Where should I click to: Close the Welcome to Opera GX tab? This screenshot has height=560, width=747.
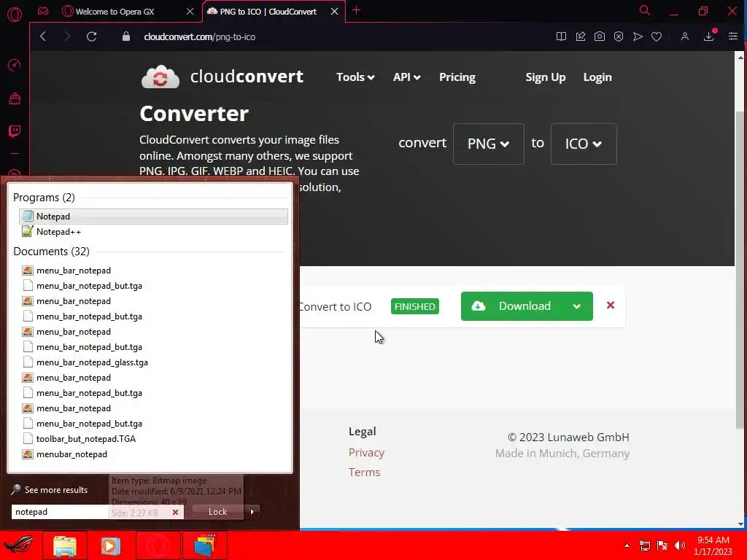tap(190, 12)
